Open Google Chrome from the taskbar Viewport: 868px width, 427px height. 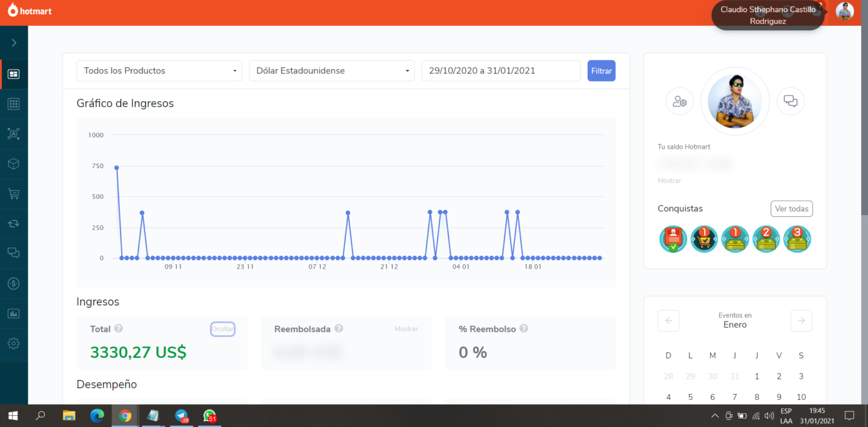click(x=125, y=416)
